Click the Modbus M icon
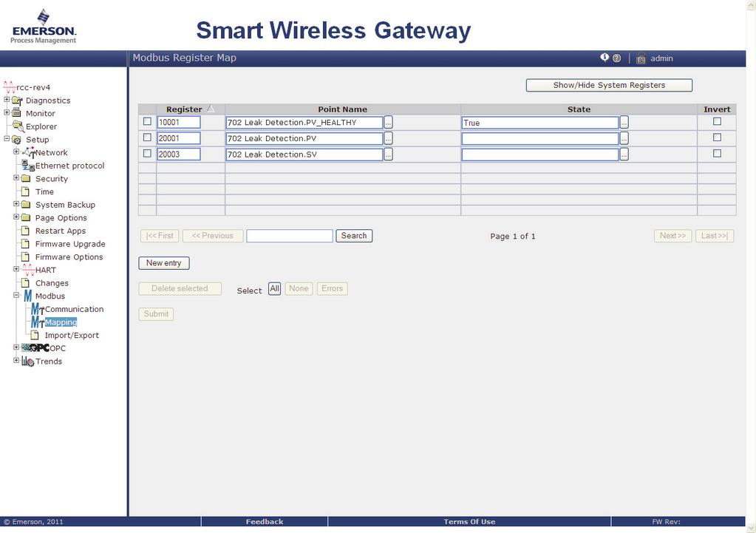The height and width of the screenshot is (533, 756). (x=28, y=296)
